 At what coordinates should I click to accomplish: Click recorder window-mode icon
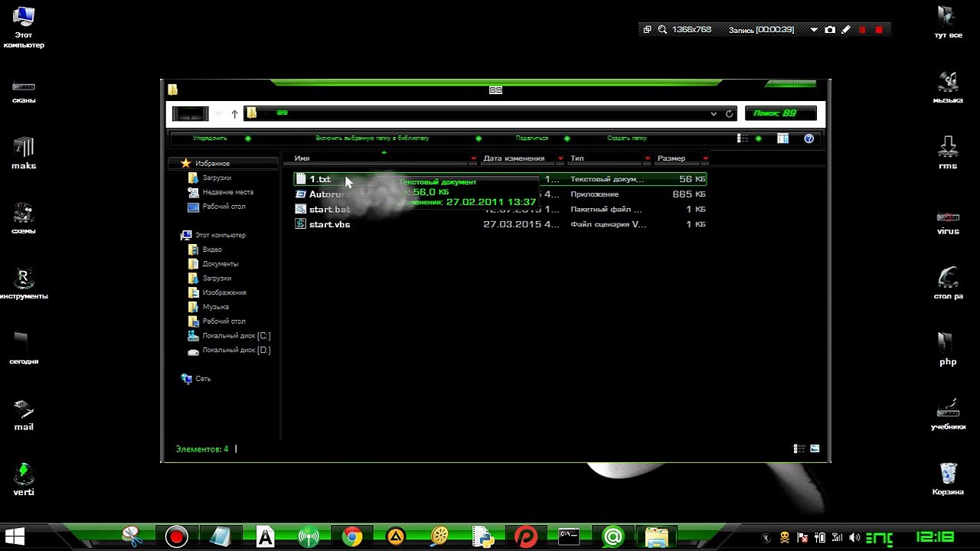[x=647, y=30]
